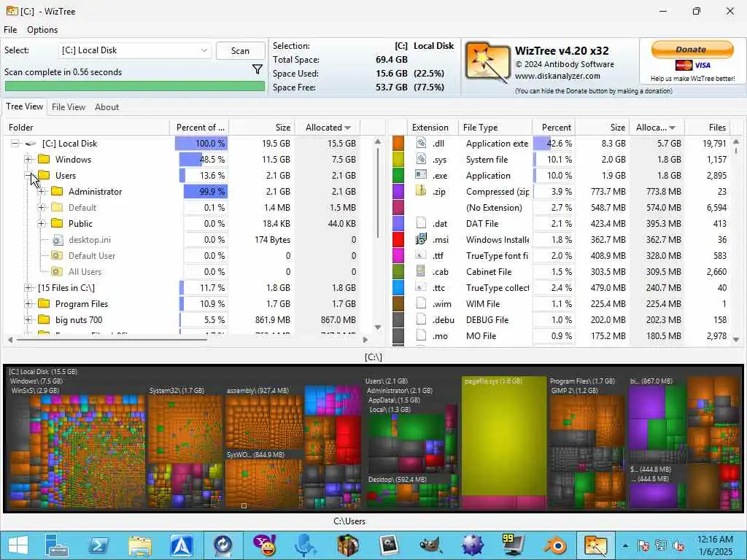Click the folder tree scroll down arrow

[x=378, y=327]
